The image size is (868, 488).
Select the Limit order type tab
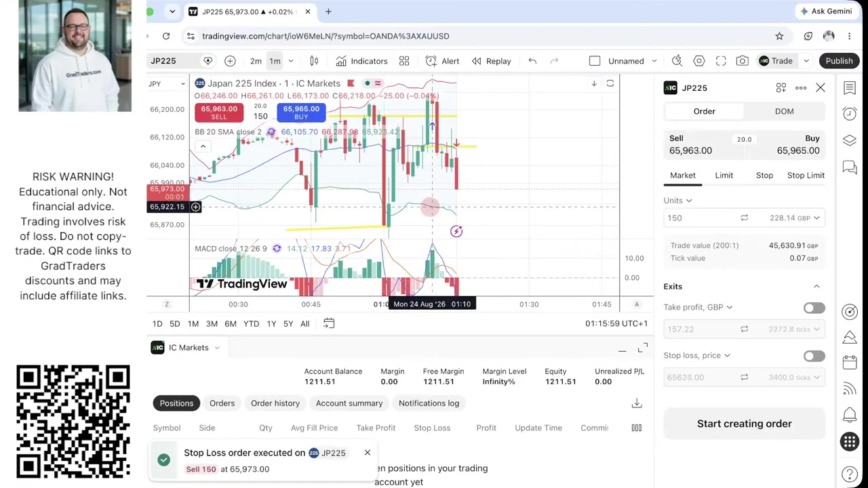[x=724, y=176]
